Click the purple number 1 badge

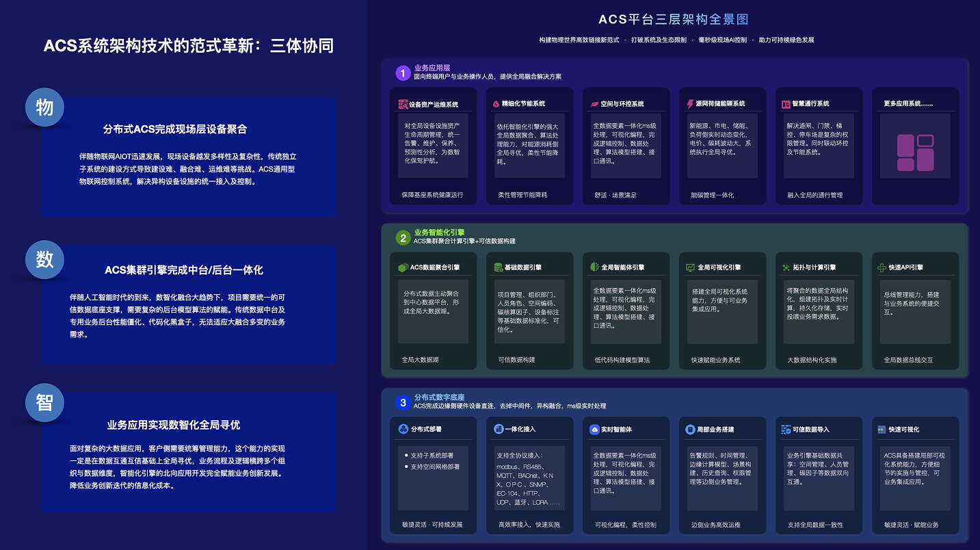click(403, 73)
